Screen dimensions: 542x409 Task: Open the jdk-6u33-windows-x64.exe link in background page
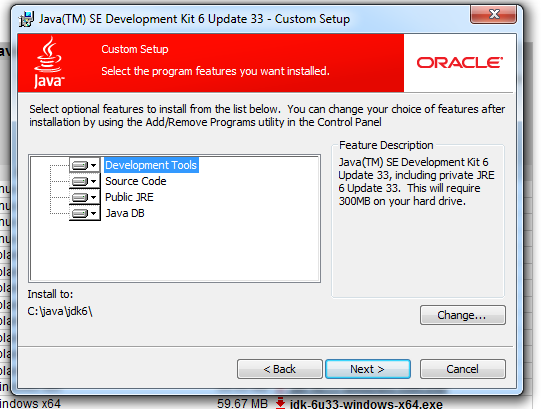(x=366, y=404)
